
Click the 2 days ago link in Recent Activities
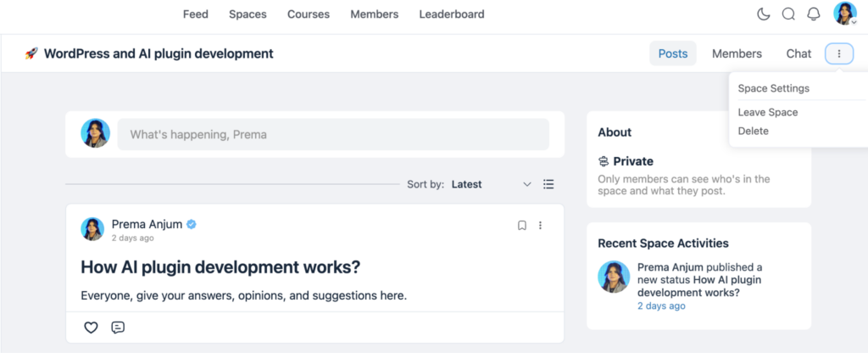pos(661,305)
